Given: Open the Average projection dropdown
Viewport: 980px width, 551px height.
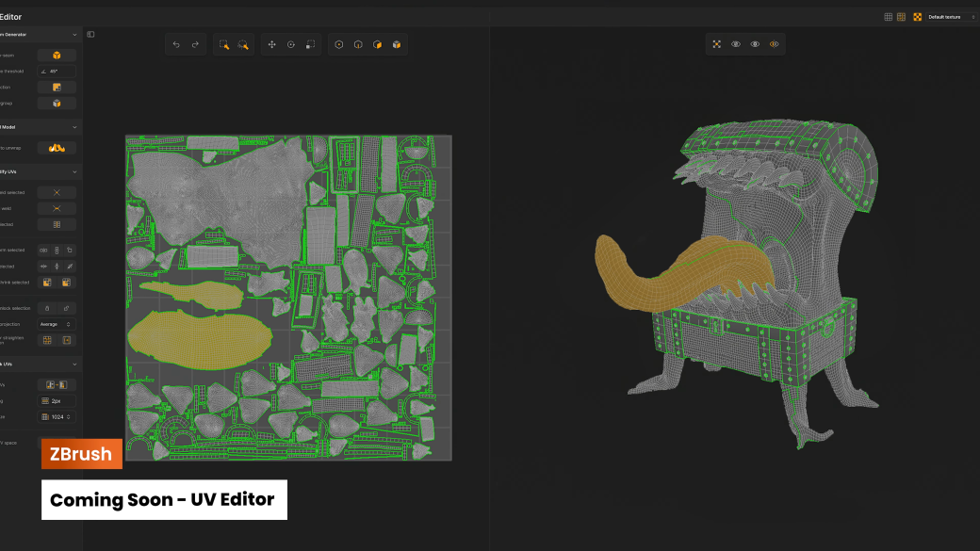Looking at the screenshot, I should point(57,324).
